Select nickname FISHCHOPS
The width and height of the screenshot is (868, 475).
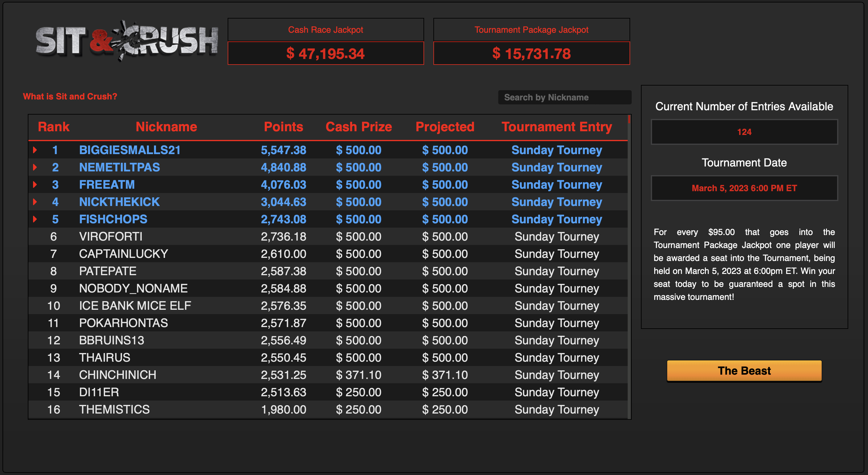(x=113, y=219)
